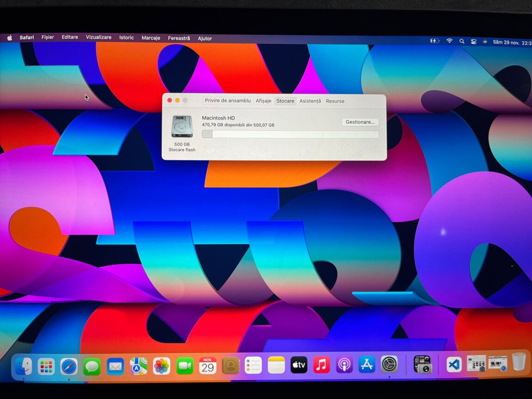The image size is (532, 399).
Task: Open the Wi-Fi status menu
Action: point(449,41)
